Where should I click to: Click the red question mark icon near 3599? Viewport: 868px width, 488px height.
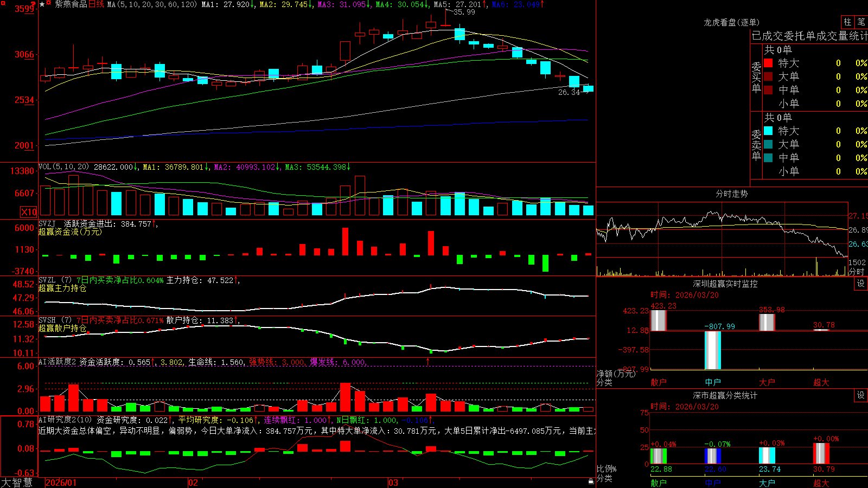[33, 4]
